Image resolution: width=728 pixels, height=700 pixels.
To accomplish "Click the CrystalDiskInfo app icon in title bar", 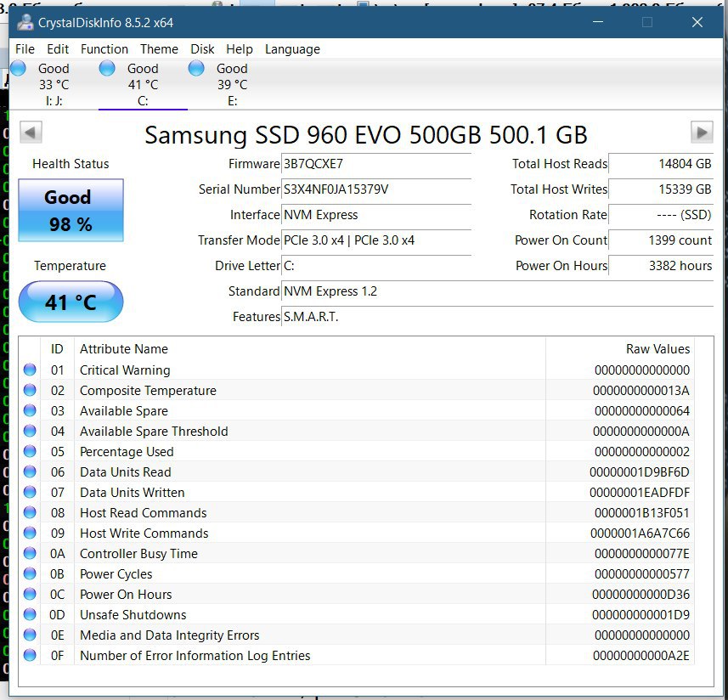I will click(x=25, y=22).
